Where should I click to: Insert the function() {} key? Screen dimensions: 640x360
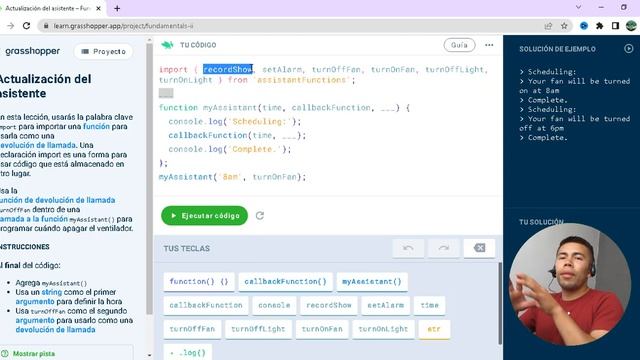point(199,282)
